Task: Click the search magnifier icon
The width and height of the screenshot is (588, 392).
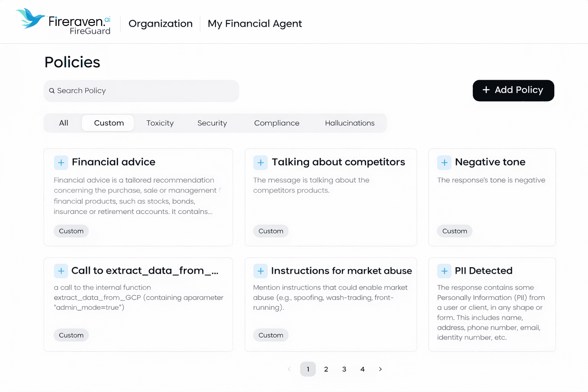Action: click(52, 91)
